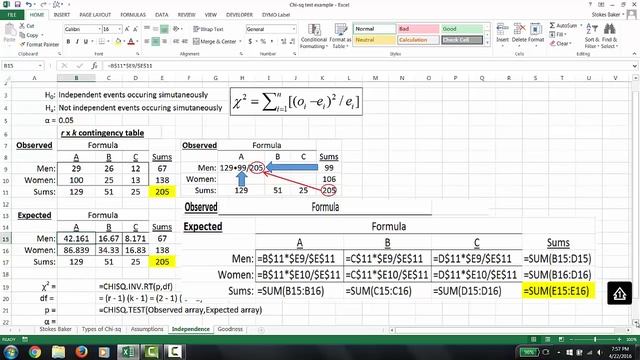Redo the last undone action
Image resolution: width=640 pixels, height=360 pixels.
tap(44, 4)
